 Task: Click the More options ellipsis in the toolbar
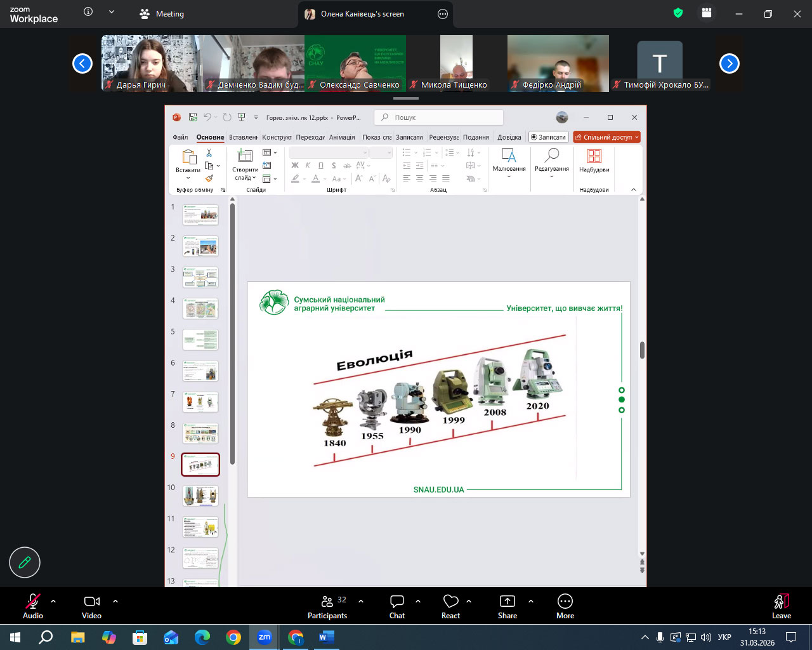[565, 606]
